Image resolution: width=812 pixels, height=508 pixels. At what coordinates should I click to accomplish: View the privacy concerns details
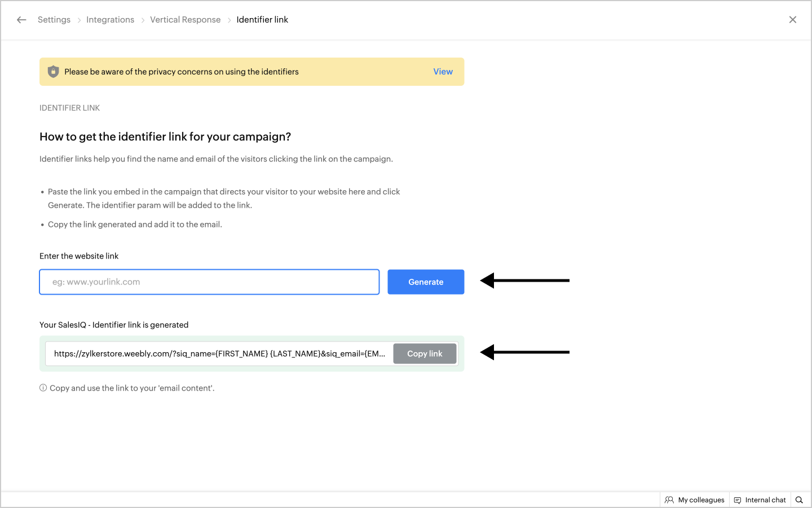point(443,72)
